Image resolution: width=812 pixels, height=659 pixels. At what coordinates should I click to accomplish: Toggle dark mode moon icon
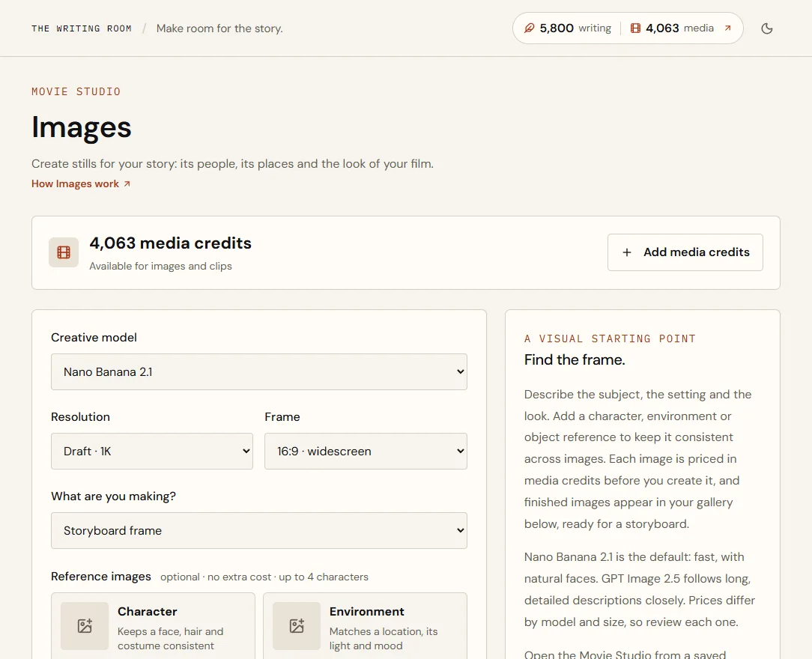click(767, 28)
